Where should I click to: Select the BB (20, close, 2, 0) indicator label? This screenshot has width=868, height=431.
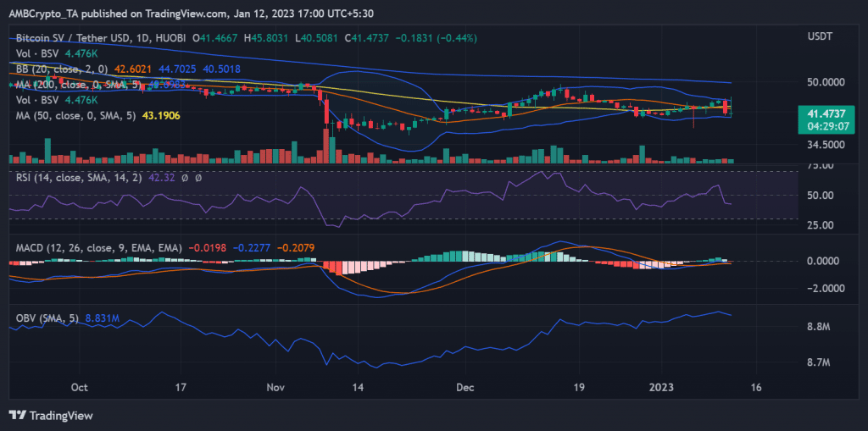pos(60,69)
